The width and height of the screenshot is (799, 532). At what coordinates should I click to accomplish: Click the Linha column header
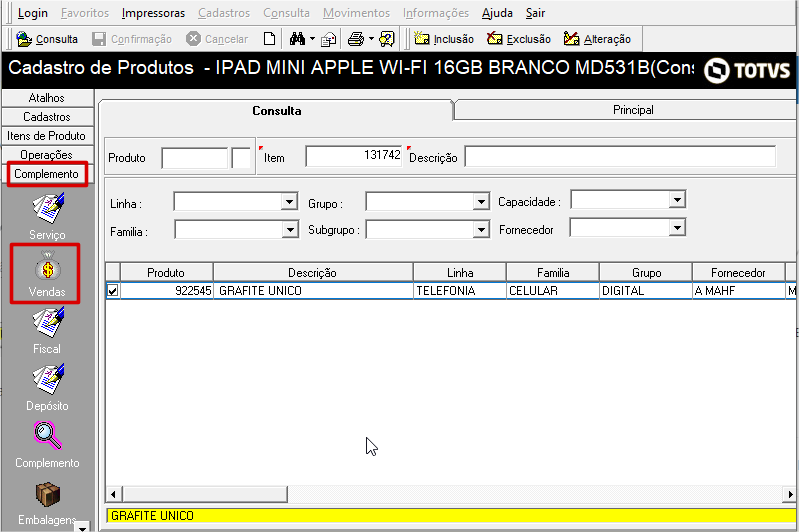(460, 273)
